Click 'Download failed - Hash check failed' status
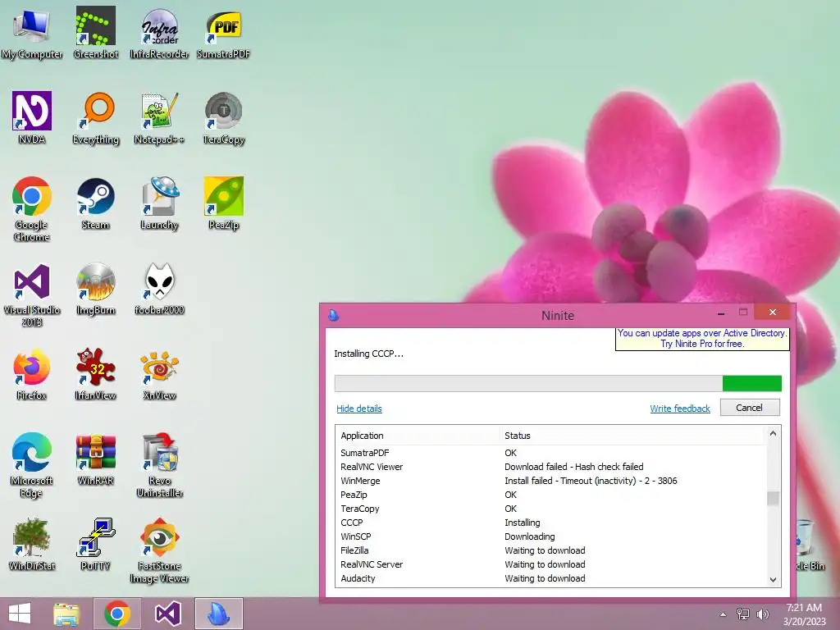 [573, 467]
